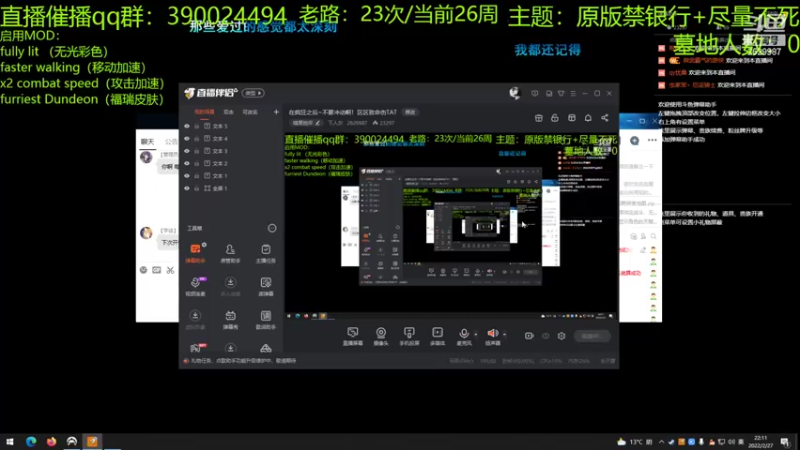Open the 歌词助手 lyrics assistant tool
Image resolution: width=800 pixels, height=450 pixels.
[x=265, y=319]
